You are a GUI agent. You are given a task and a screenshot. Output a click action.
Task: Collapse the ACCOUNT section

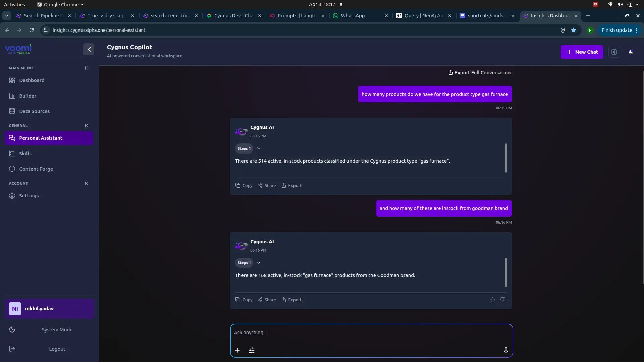87,183
